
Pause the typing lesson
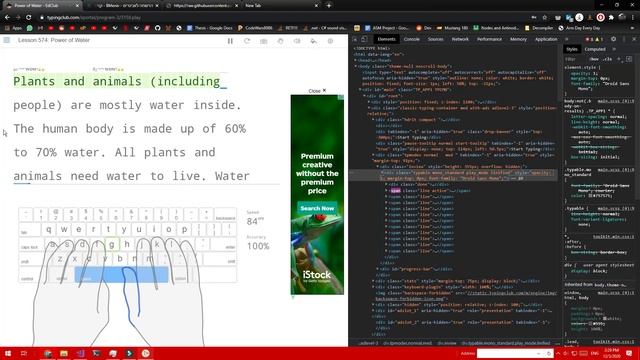(230, 41)
